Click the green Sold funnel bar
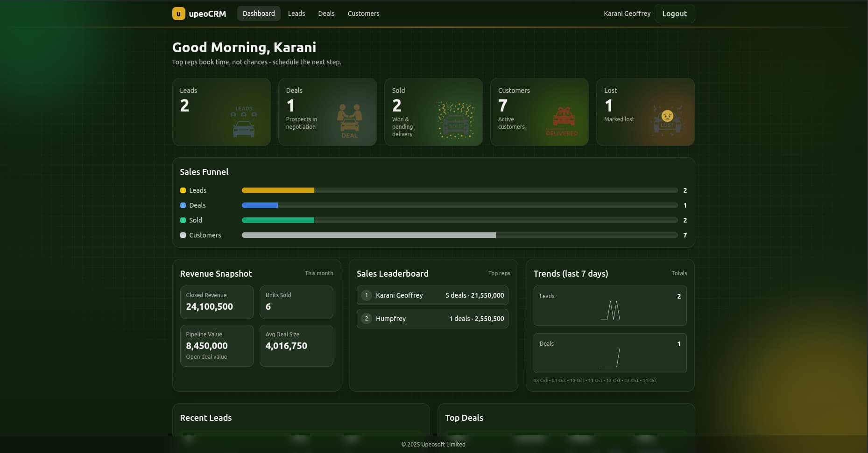The image size is (868, 453). [x=278, y=220]
